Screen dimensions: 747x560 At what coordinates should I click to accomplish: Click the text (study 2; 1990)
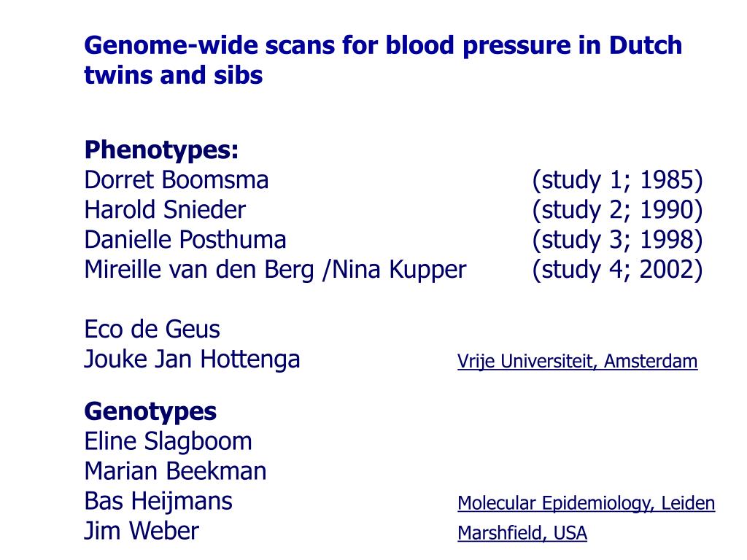[x=617, y=211]
